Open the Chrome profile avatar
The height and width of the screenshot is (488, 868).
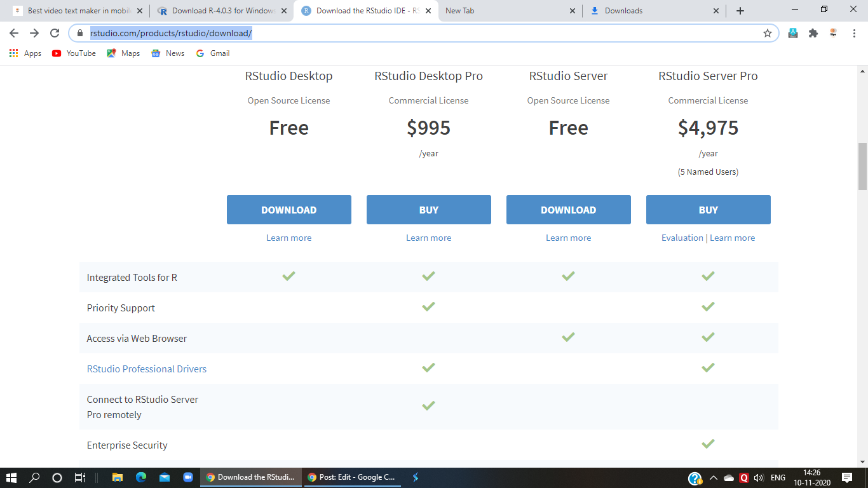pos(833,33)
